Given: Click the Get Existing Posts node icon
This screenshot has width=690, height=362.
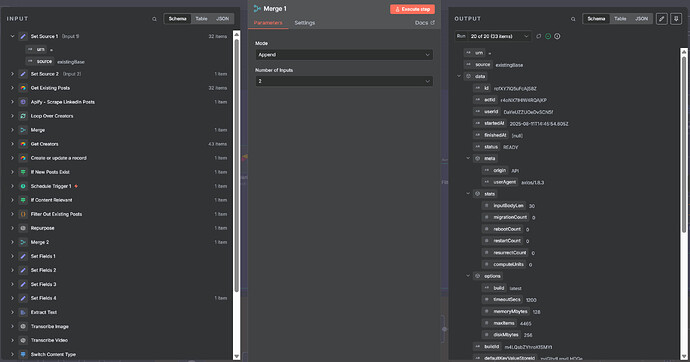Looking at the screenshot, I should point(23,88).
